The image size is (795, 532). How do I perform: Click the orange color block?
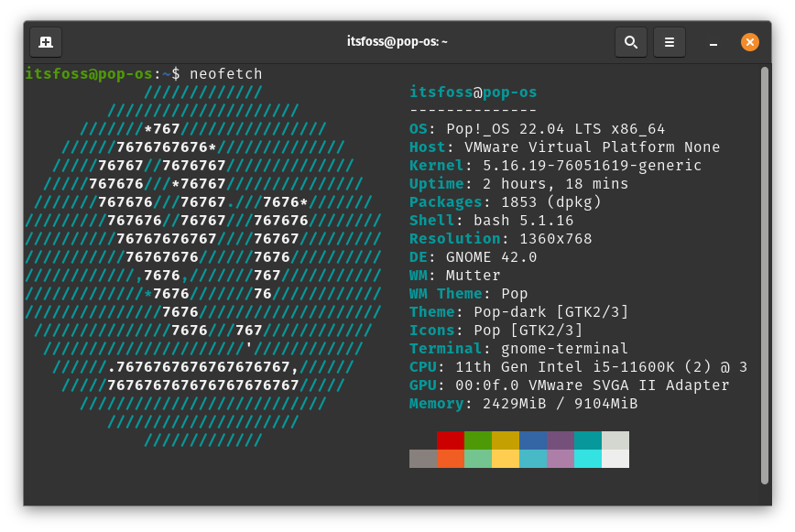(450, 459)
